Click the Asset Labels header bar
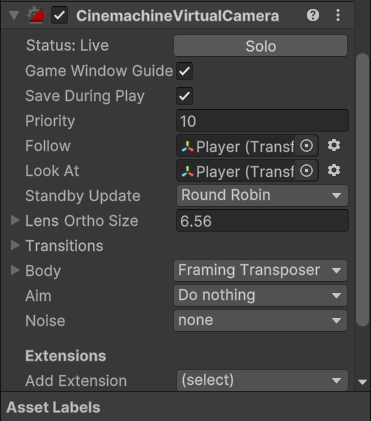 coord(185,407)
